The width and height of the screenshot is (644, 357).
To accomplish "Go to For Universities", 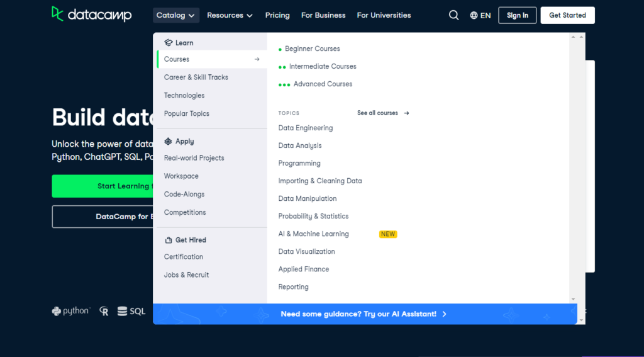I will click(384, 15).
